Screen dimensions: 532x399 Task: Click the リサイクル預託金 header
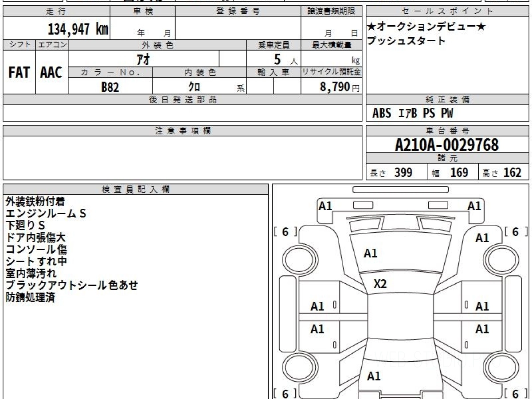tap(331, 73)
